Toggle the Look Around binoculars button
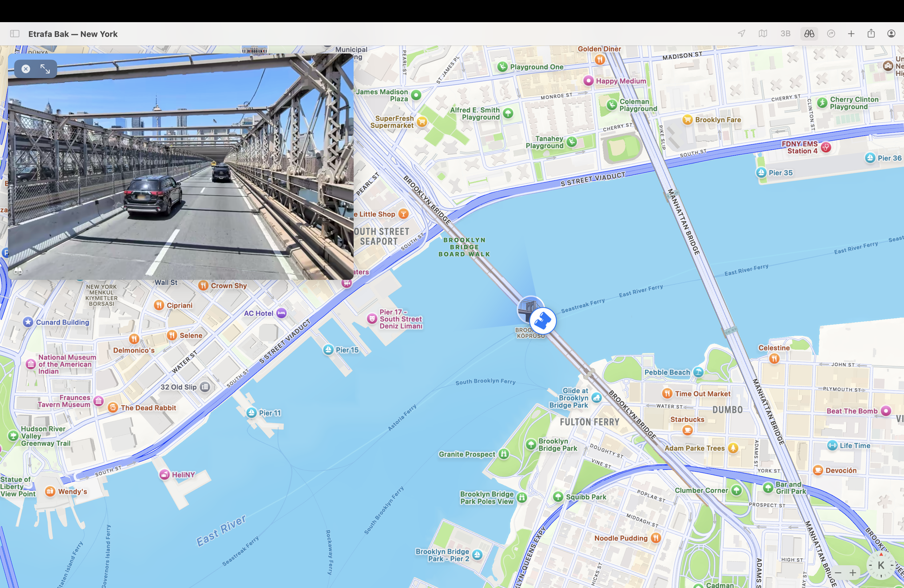The height and width of the screenshot is (588, 904). [809, 34]
